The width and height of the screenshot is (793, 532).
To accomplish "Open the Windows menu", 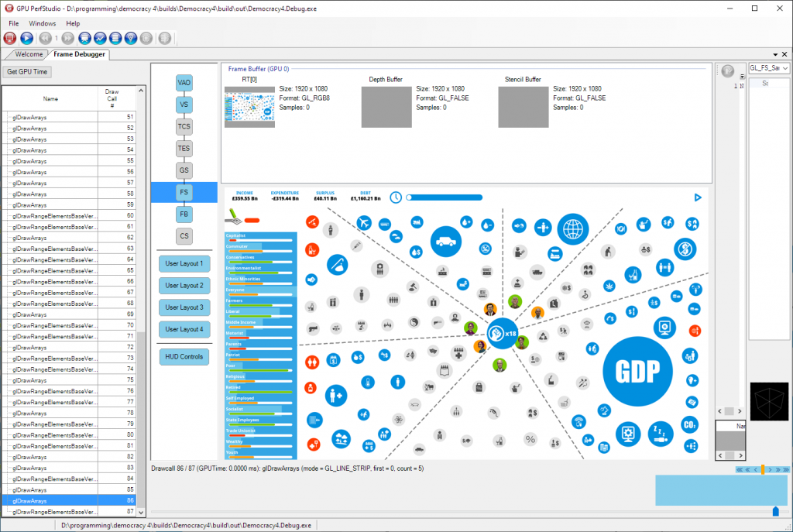I will [x=42, y=23].
